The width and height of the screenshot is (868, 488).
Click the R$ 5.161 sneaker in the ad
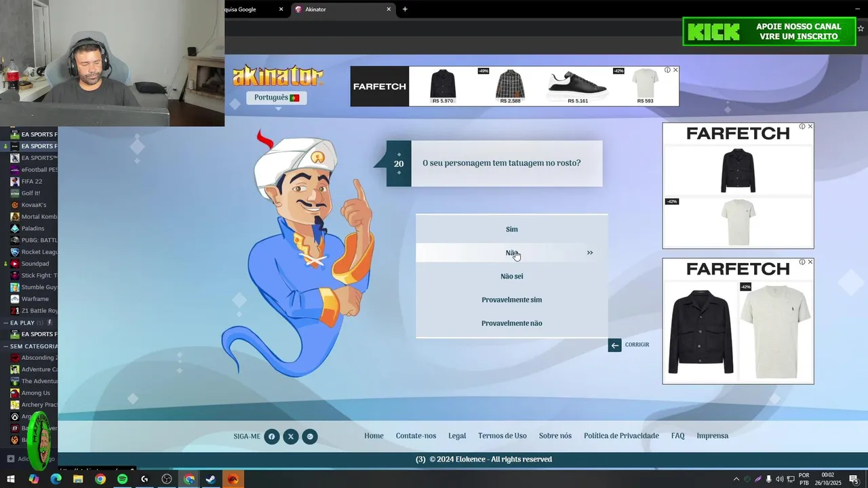coord(577,86)
